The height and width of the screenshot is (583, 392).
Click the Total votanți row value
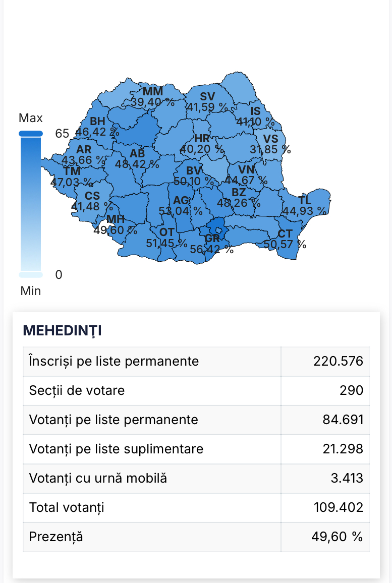point(338,507)
